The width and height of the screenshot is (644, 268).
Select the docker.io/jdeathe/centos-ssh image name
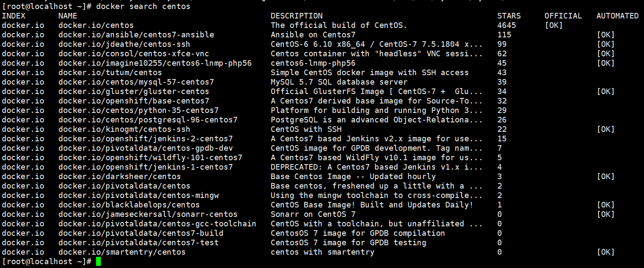(124, 44)
